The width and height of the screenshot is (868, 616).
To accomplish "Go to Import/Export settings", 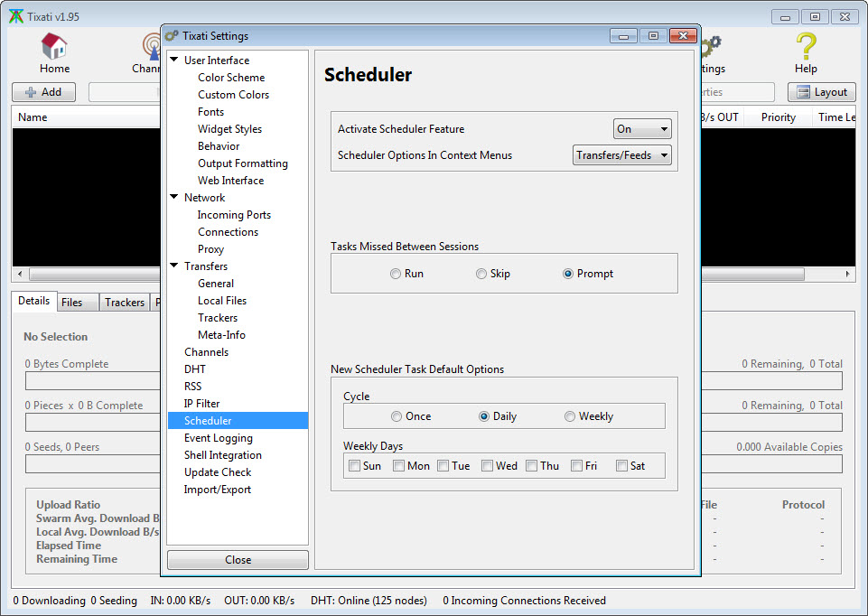I will [218, 490].
